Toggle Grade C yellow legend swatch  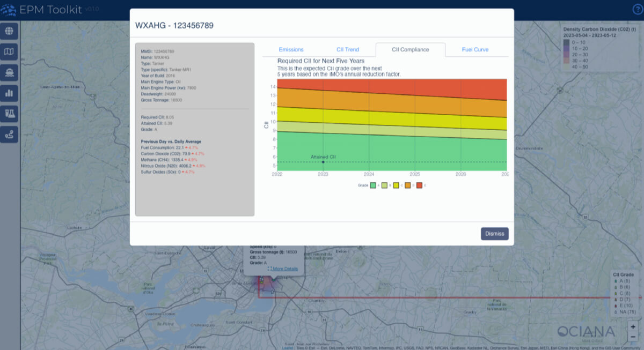[396, 185]
